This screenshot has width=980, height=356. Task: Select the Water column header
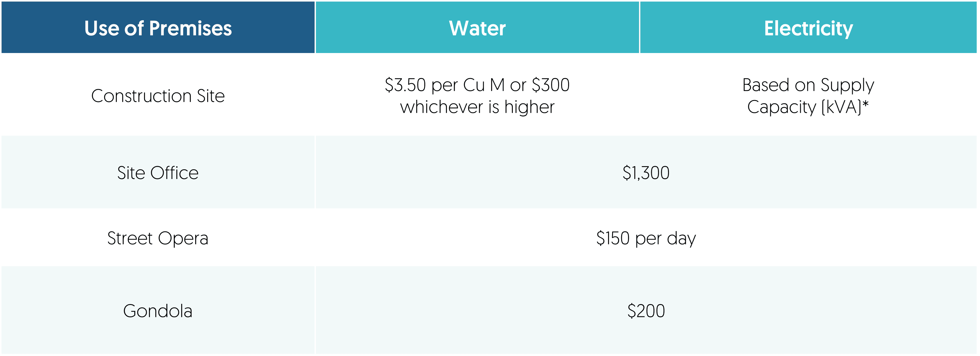pos(477,28)
